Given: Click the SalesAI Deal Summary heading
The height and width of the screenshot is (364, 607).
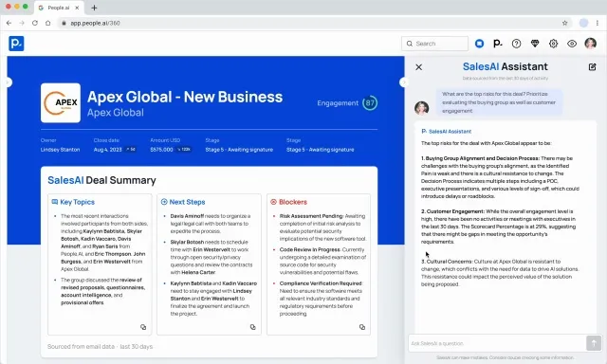Looking at the screenshot, I should tap(101, 180).
